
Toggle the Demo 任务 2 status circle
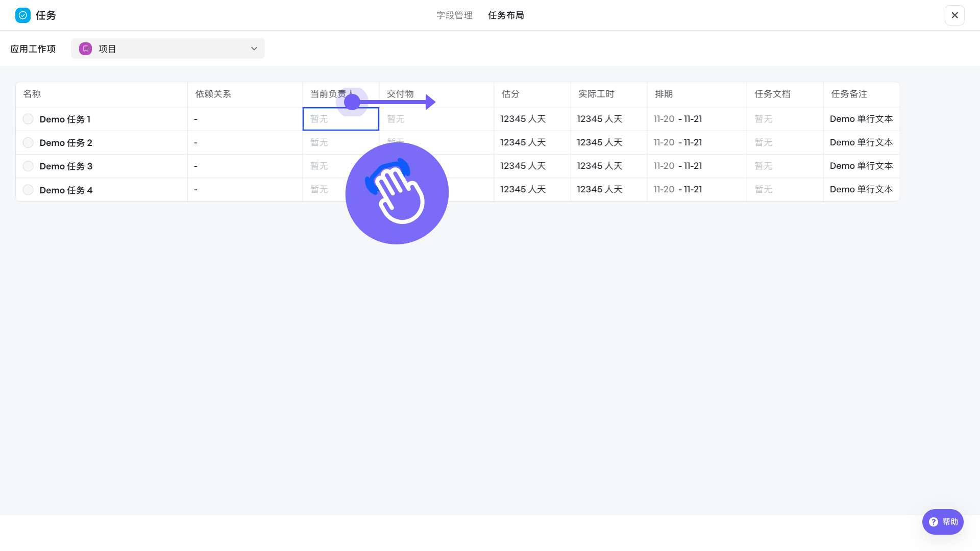[x=28, y=142]
